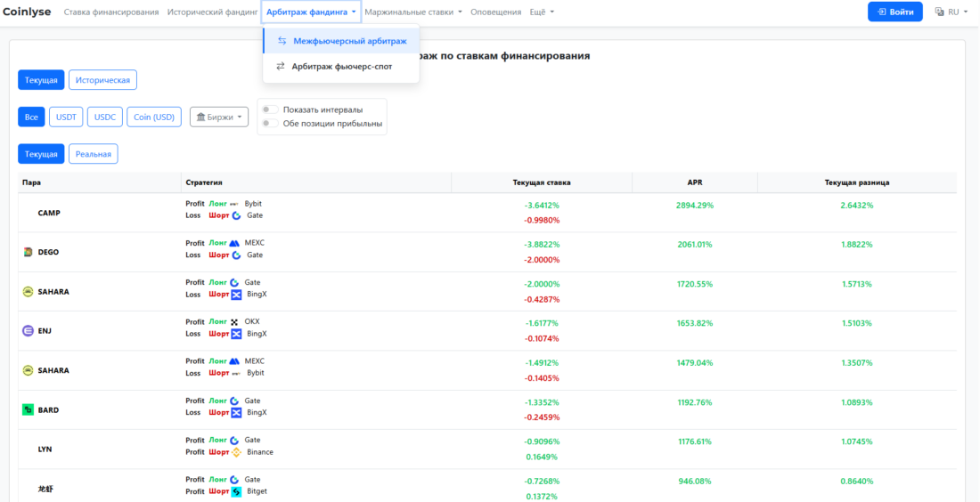Expand the Ещё menu
980x502 pixels.
point(542,12)
